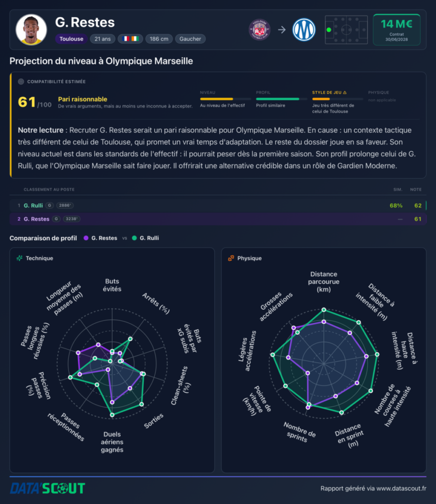Click the French flag nationality badge

pyautogui.click(x=131, y=39)
